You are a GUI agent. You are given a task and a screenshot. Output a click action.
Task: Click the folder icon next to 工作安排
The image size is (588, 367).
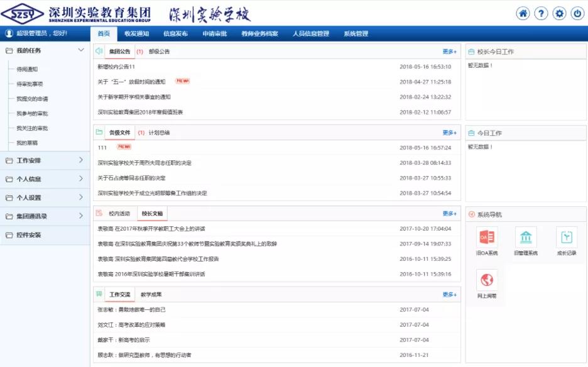point(9,161)
